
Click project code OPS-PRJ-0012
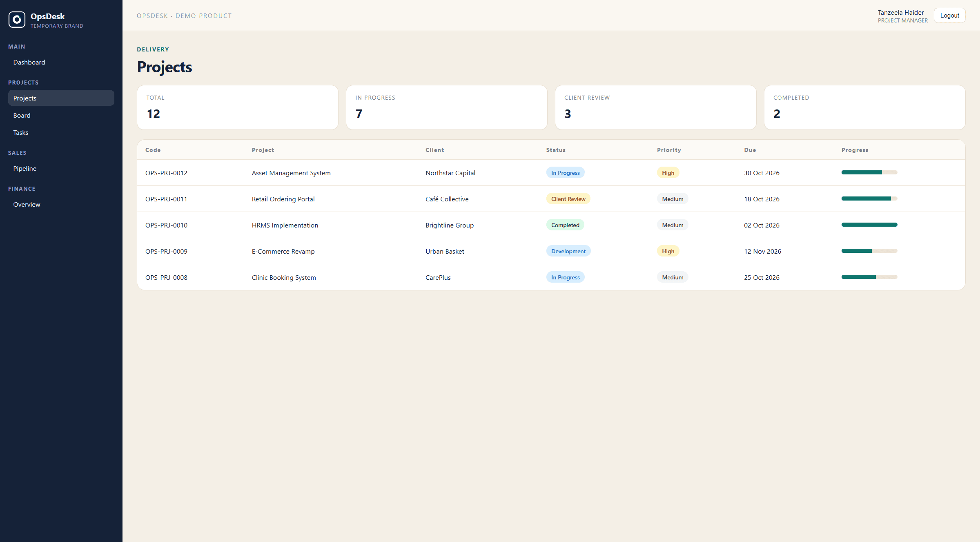pyautogui.click(x=166, y=173)
